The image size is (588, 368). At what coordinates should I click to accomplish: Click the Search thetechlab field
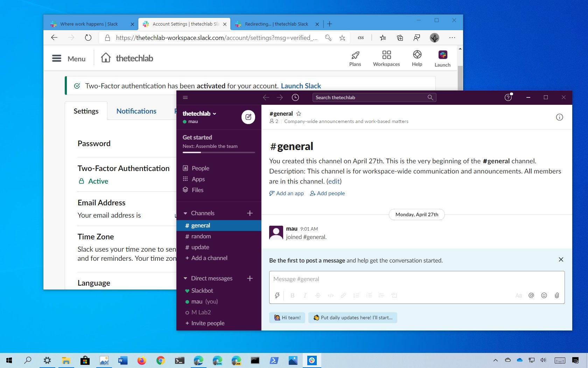374,97
